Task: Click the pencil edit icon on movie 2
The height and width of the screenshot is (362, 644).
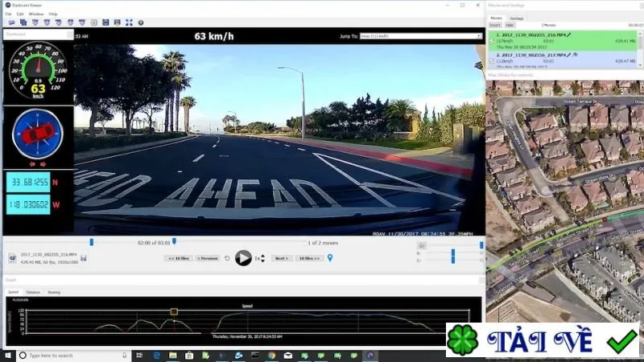Action: tap(569, 55)
